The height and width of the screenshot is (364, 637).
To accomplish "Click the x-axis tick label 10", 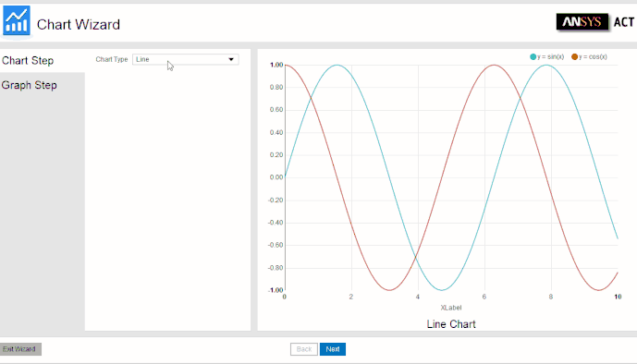I will click(x=618, y=297).
